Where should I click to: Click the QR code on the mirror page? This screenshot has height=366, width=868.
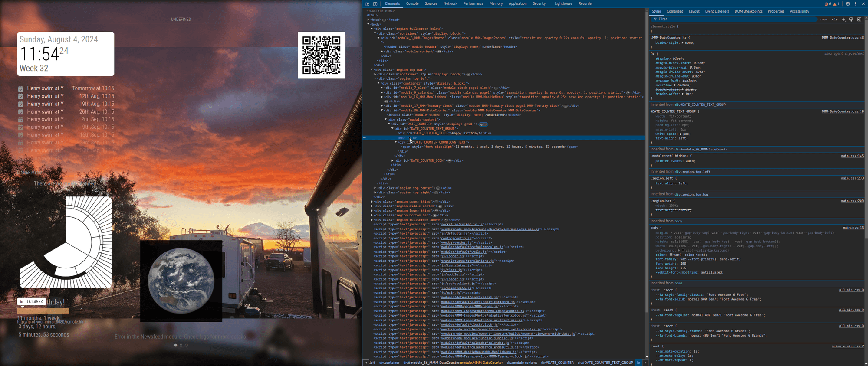pyautogui.click(x=321, y=55)
